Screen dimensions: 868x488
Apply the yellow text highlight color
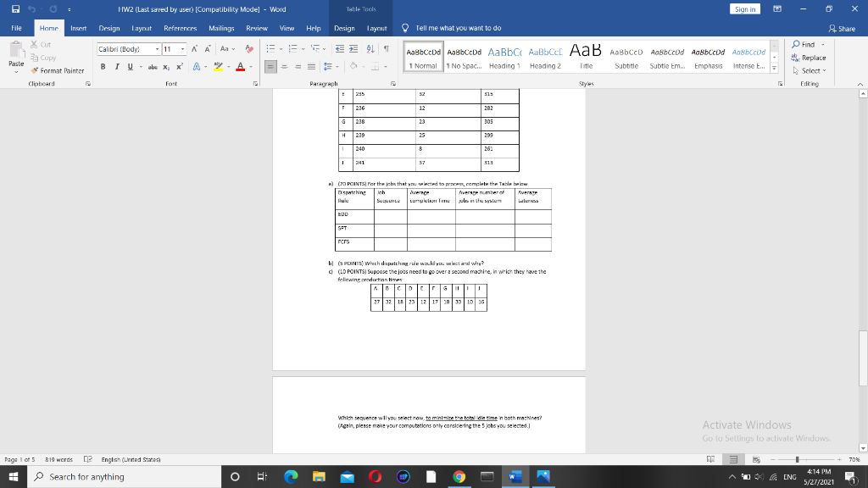click(x=218, y=66)
